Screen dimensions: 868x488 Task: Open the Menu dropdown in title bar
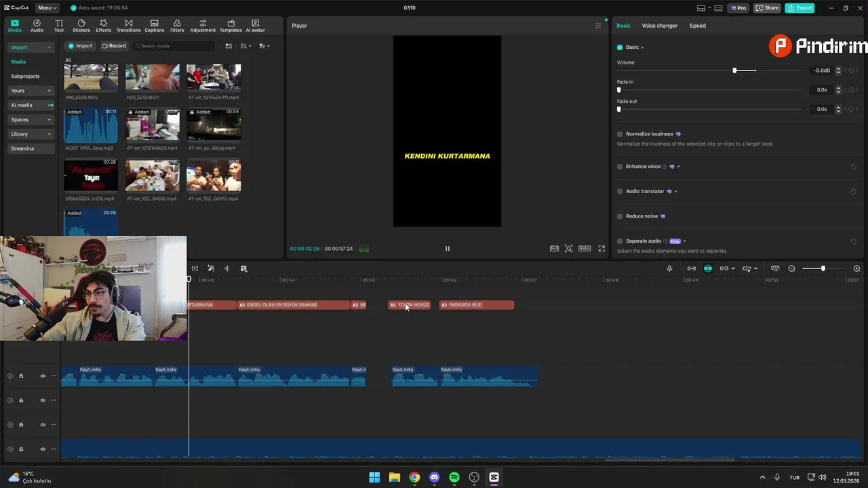[47, 8]
